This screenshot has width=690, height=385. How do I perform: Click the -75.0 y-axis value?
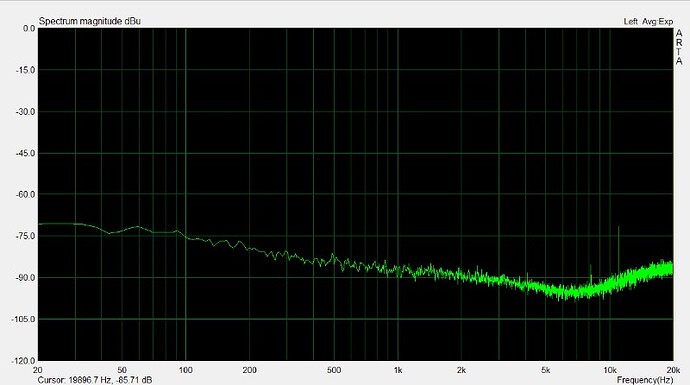(26, 236)
